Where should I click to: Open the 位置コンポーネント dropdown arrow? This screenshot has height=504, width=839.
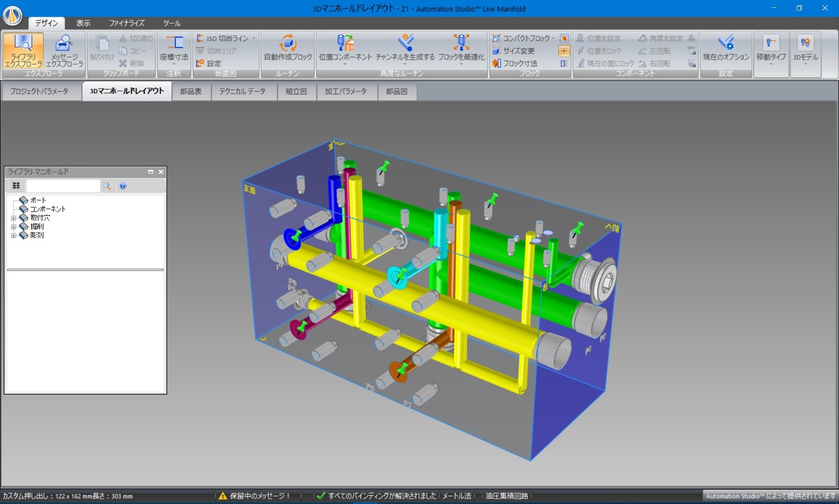345,64
